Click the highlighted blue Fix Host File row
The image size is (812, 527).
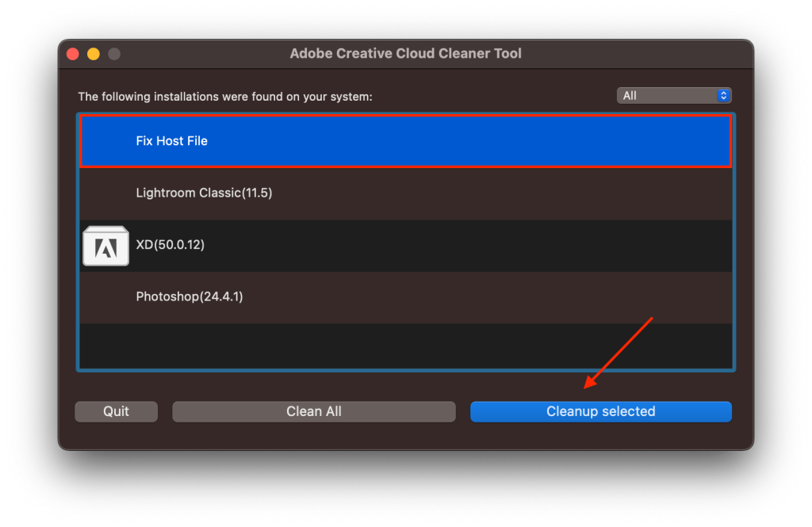tap(406, 141)
